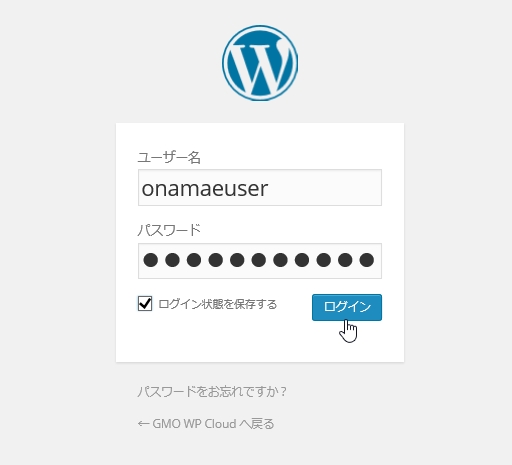Click the question mark ending the forgot-password link
Image resolution: width=512 pixels, height=465 pixels.
coord(283,391)
